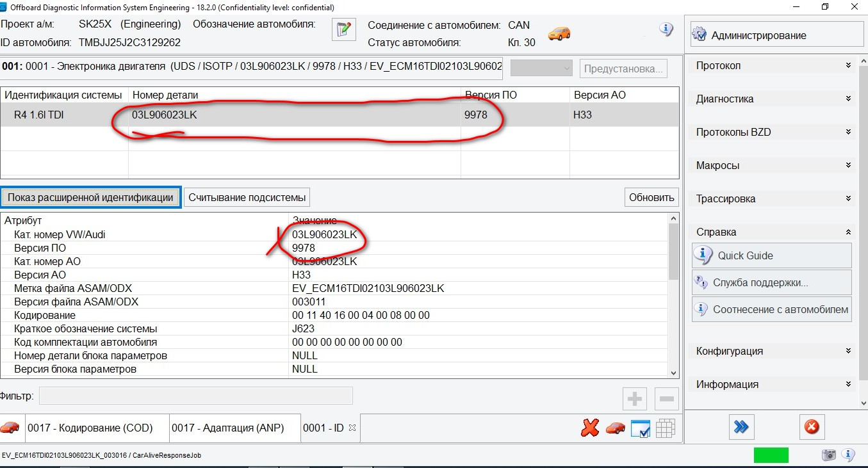This screenshot has width=868, height=468.
Task: Click the red circle stop button
Action: 812,427
